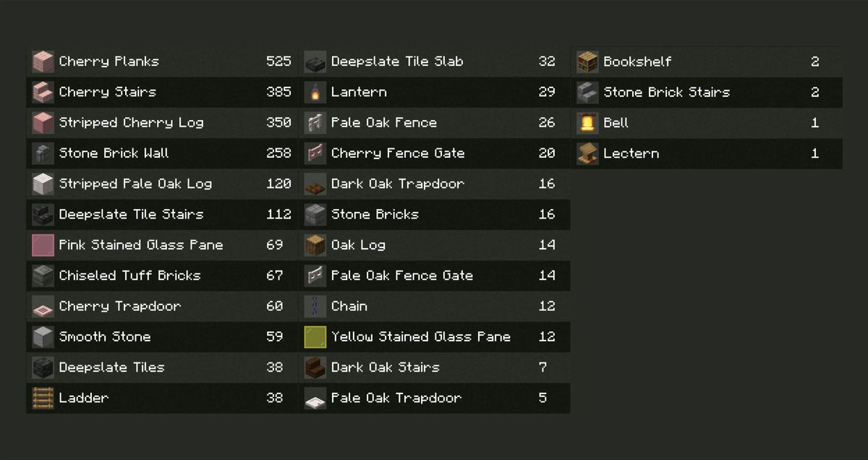Click the Bell item icon

coord(587,123)
